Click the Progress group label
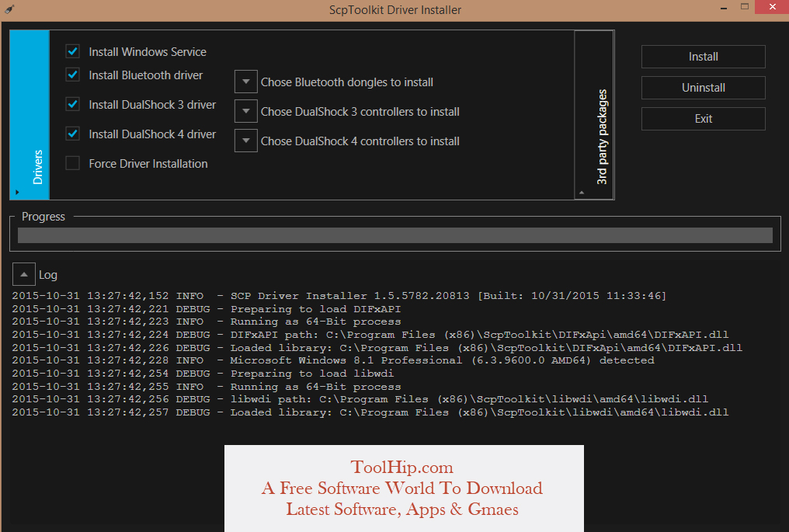This screenshot has width=789, height=532. click(43, 217)
